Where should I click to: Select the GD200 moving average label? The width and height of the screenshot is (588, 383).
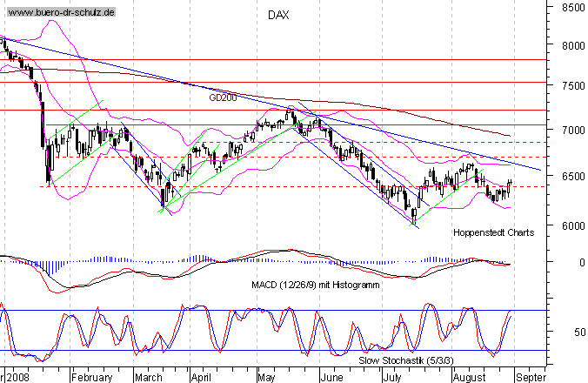click(222, 98)
